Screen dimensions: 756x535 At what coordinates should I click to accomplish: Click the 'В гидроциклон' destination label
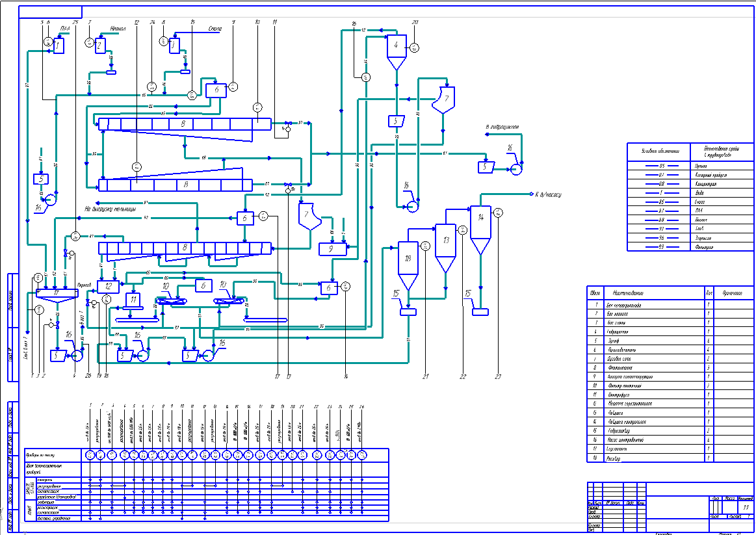[x=502, y=127]
